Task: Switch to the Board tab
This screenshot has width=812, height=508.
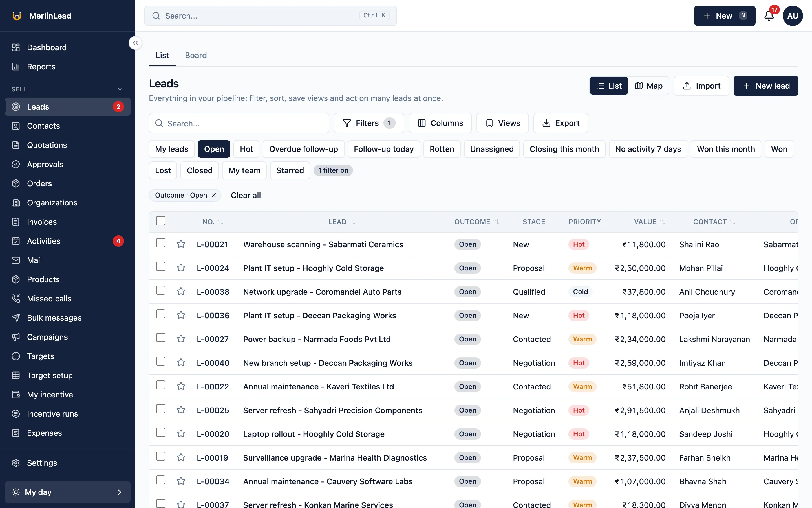Action: pyautogui.click(x=196, y=55)
